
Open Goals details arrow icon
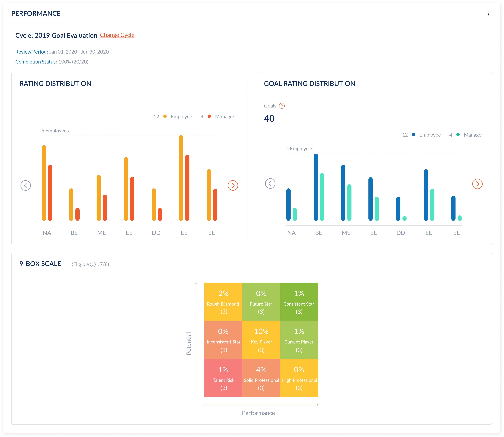pos(282,106)
